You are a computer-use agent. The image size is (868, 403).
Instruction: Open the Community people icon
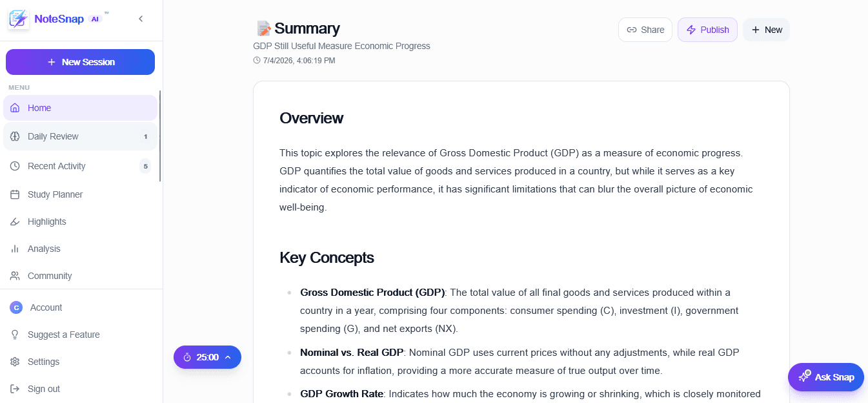tap(15, 276)
